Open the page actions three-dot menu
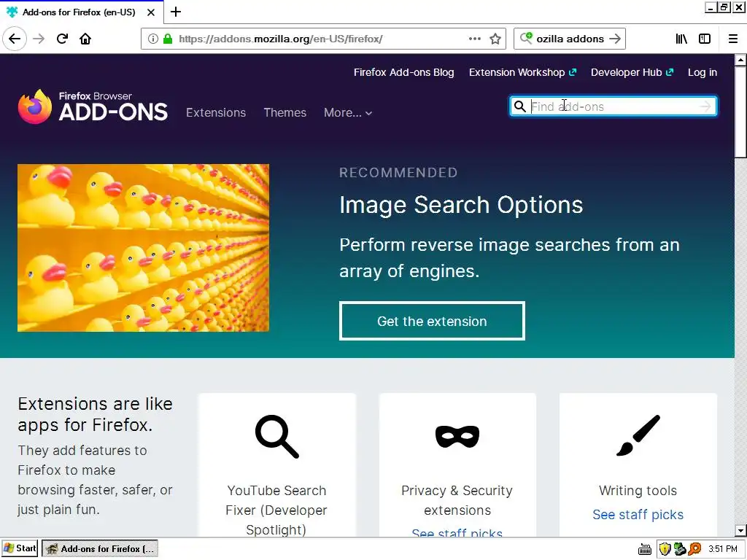Screen dimensions: 747x560 point(474,39)
